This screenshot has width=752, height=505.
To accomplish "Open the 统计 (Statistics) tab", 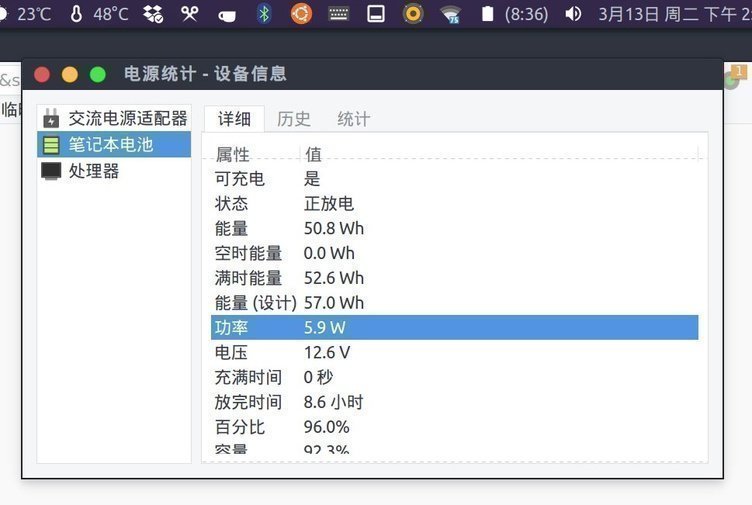I will click(353, 119).
